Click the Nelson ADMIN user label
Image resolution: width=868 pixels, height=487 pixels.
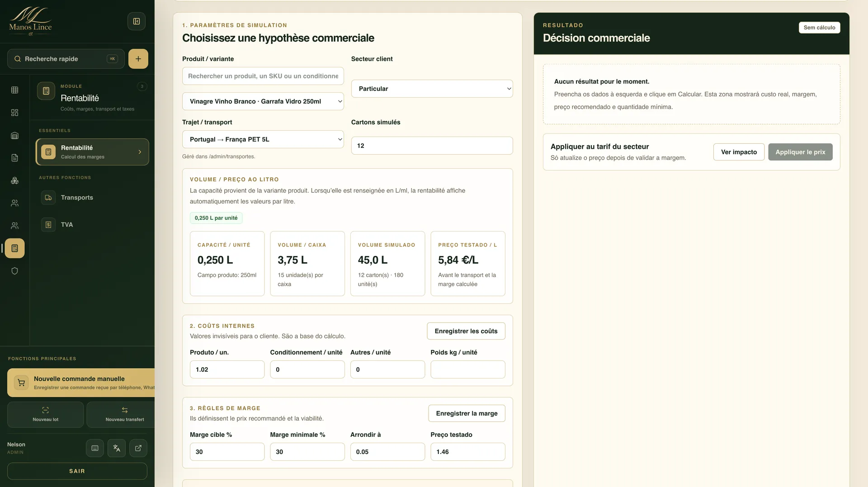(x=16, y=448)
